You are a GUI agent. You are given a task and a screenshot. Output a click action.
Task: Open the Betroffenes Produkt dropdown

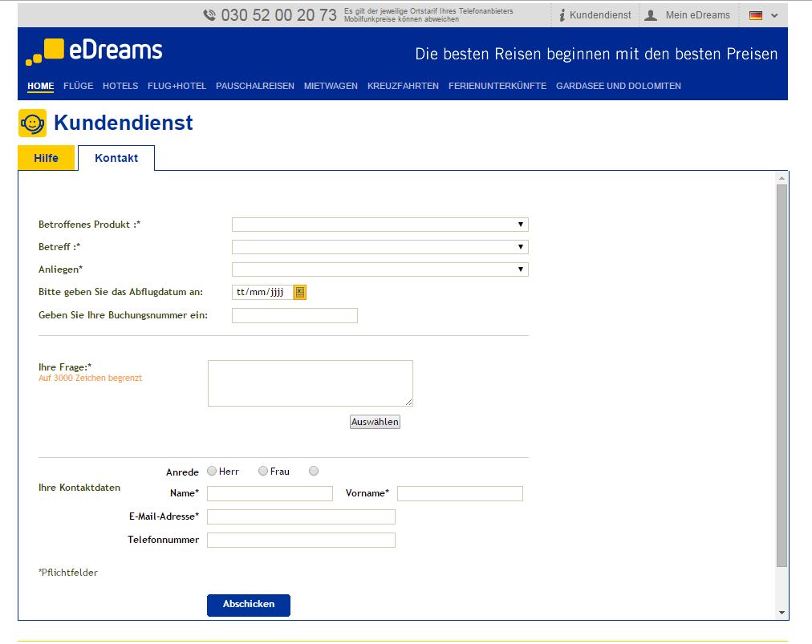coord(380,225)
